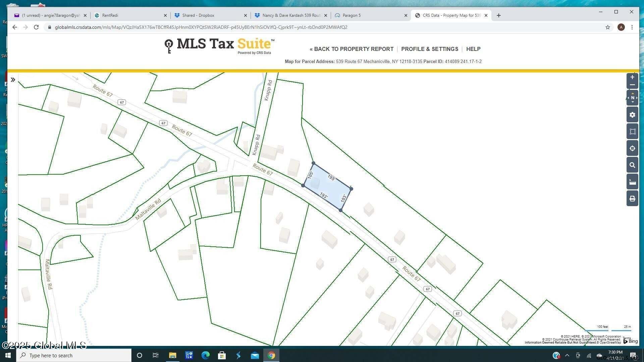Zoom in the map with plus button

pyautogui.click(x=632, y=77)
